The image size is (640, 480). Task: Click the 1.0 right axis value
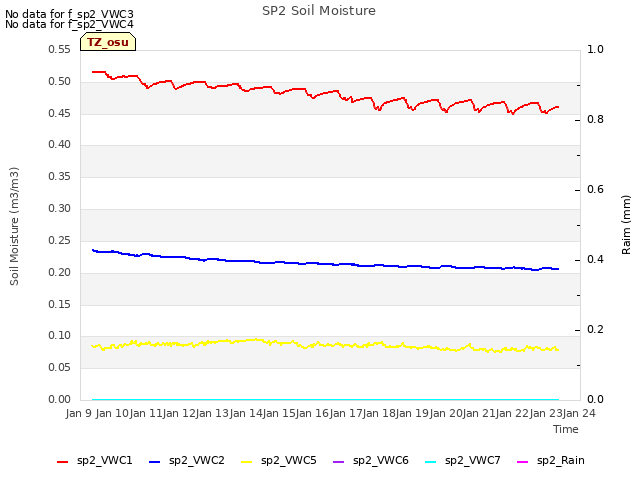(595, 50)
